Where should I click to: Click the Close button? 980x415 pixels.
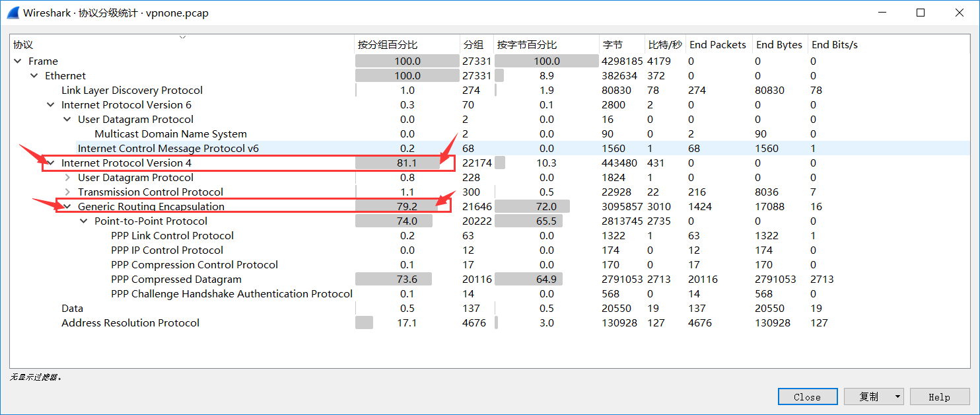coord(807,396)
